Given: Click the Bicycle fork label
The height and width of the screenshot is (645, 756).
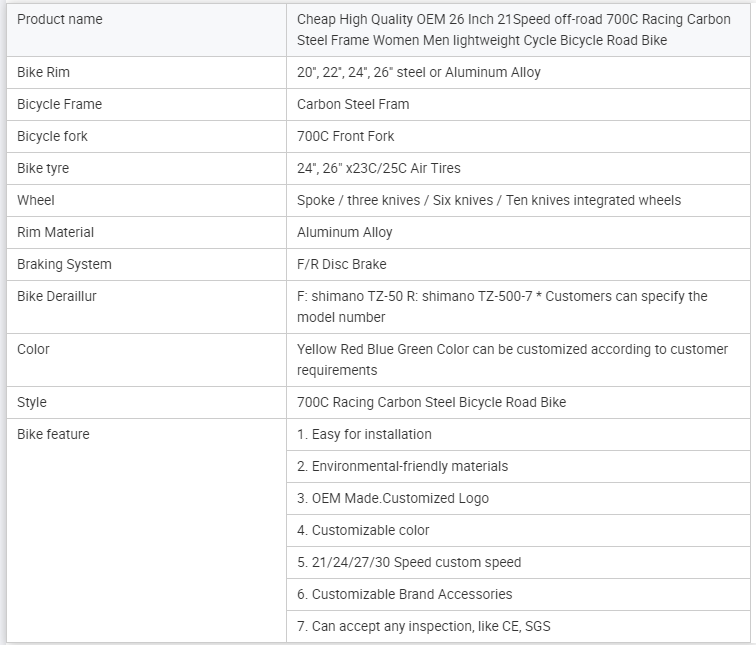Looking at the screenshot, I should [x=53, y=136].
